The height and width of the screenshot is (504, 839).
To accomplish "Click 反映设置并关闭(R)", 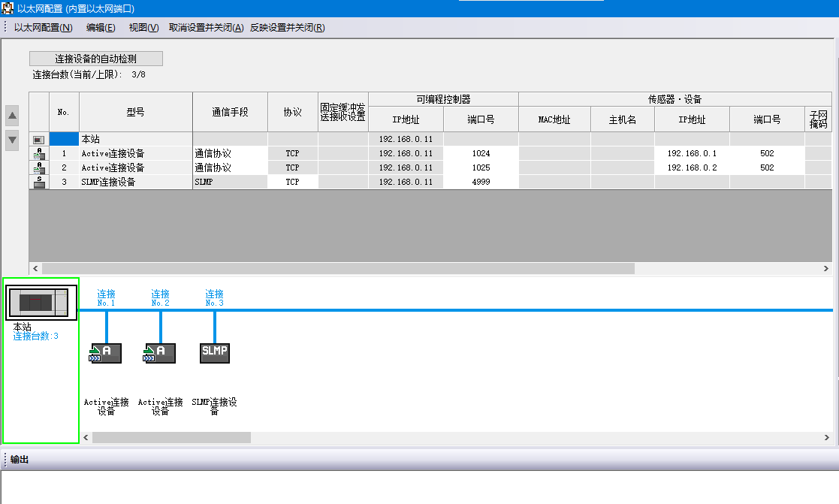I will pos(287,28).
